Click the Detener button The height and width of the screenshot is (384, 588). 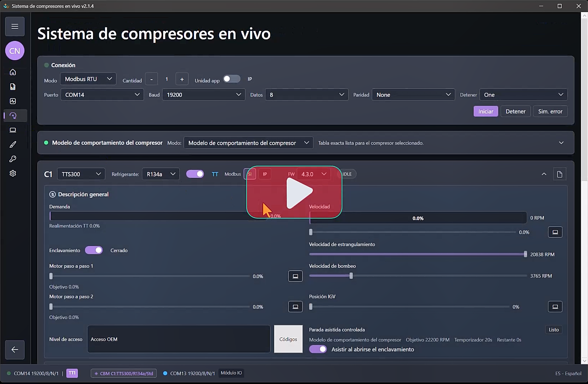tap(515, 111)
